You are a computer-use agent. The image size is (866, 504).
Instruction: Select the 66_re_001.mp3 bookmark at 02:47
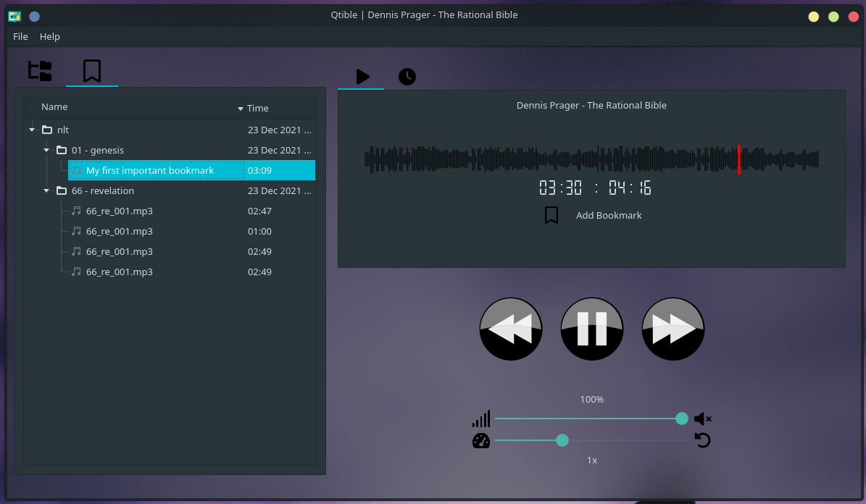pyautogui.click(x=191, y=211)
